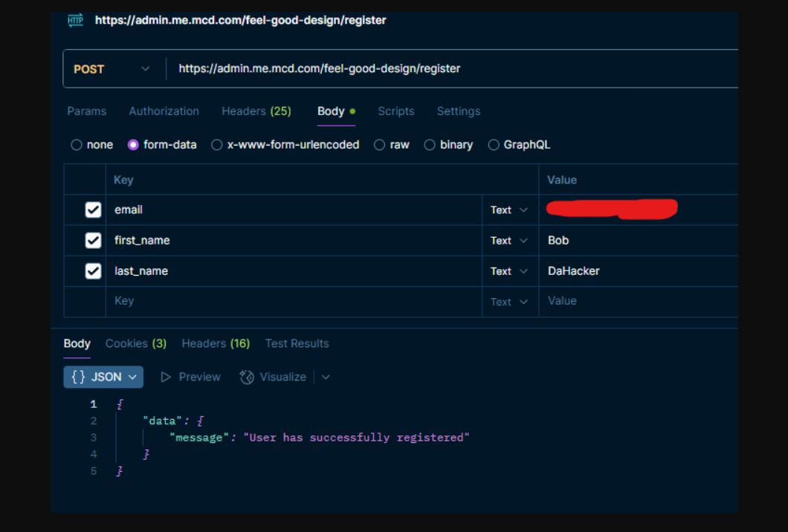Click the JSON curly braces icon
This screenshot has height=532, width=788.
(78, 377)
